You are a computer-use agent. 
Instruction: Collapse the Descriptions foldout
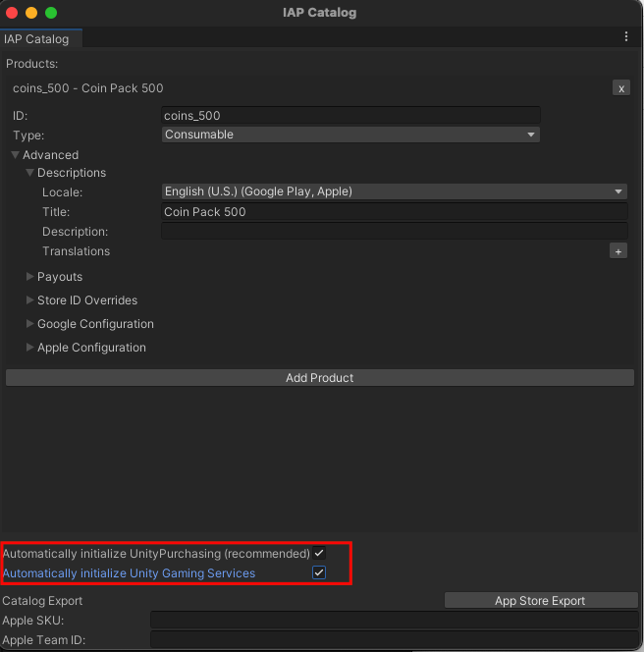[30, 173]
